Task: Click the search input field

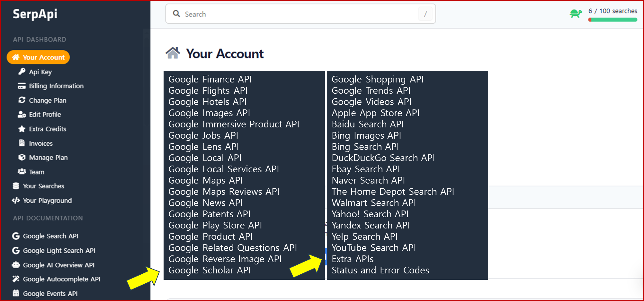Action: [300, 14]
